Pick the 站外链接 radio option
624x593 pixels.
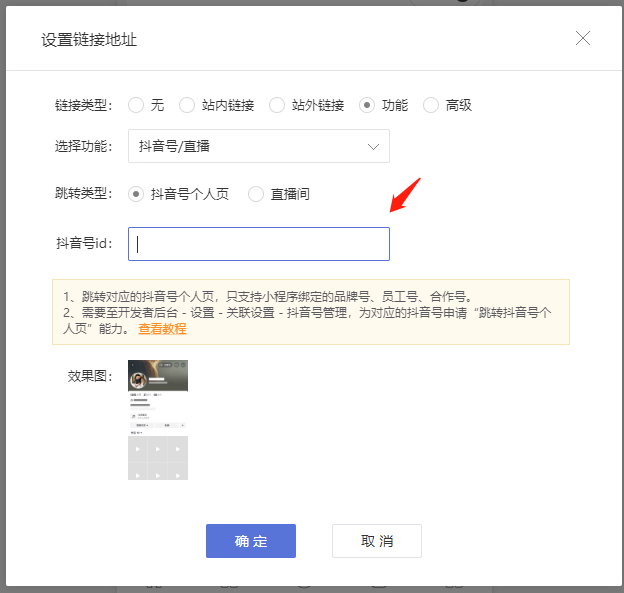coord(277,105)
